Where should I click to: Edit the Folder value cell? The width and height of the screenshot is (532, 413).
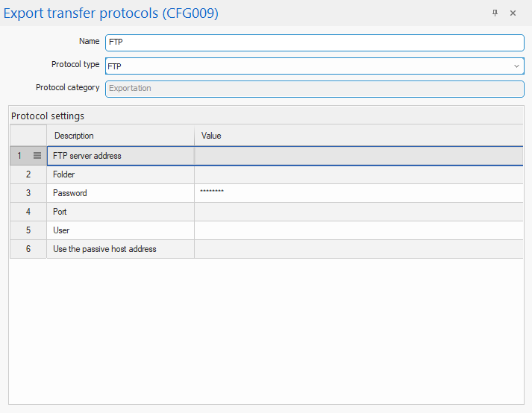coord(358,174)
